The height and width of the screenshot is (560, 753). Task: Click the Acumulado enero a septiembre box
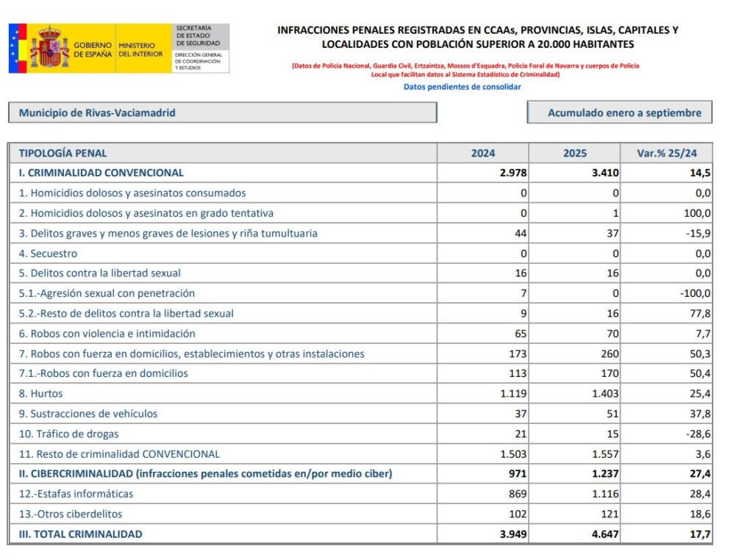619,112
